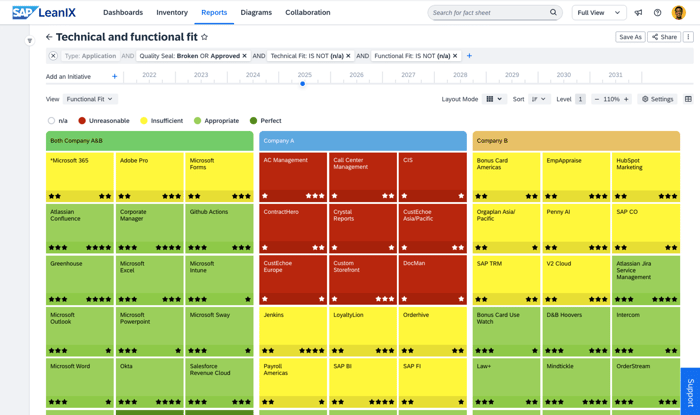This screenshot has height=415, width=700.
Task: Open the Diagrams menu
Action: coord(256,12)
